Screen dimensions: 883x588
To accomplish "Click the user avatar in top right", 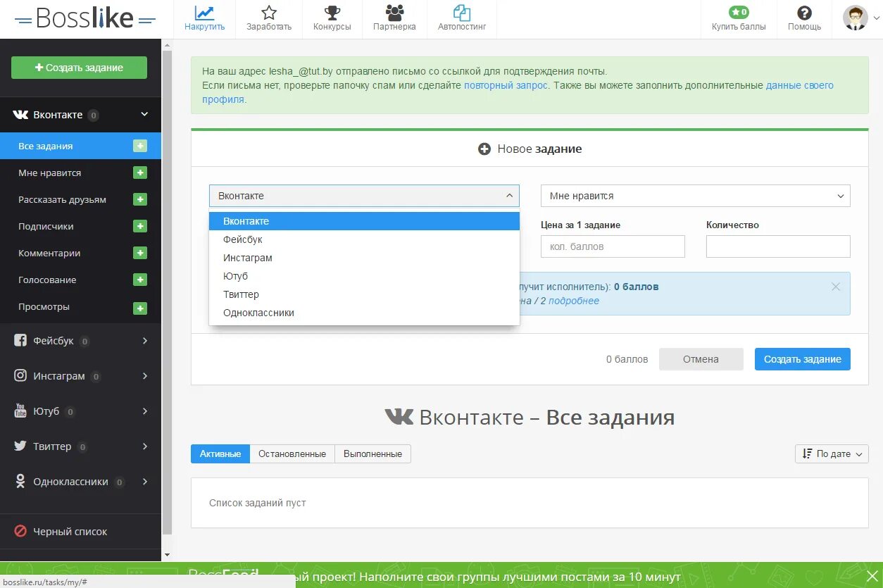I will (x=856, y=18).
